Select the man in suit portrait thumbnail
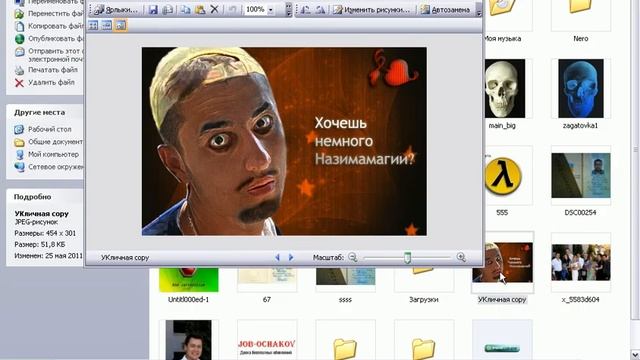This screenshot has height=360, width=640. (x=189, y=340)
